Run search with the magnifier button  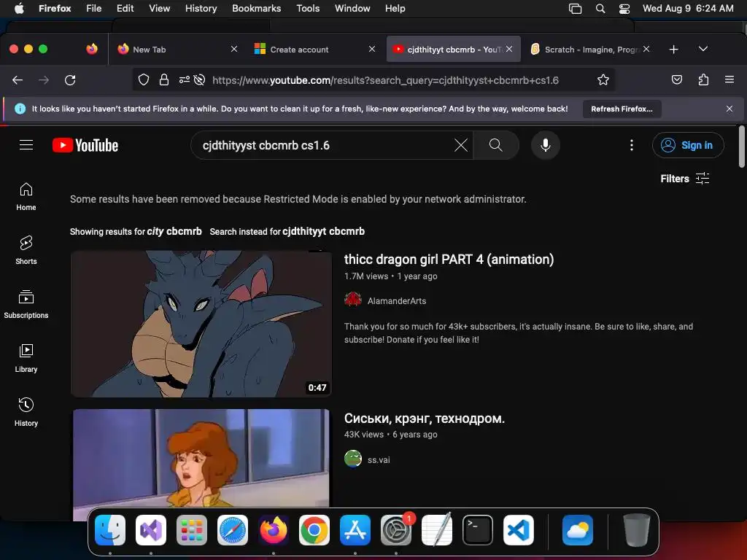click(496, 145)
